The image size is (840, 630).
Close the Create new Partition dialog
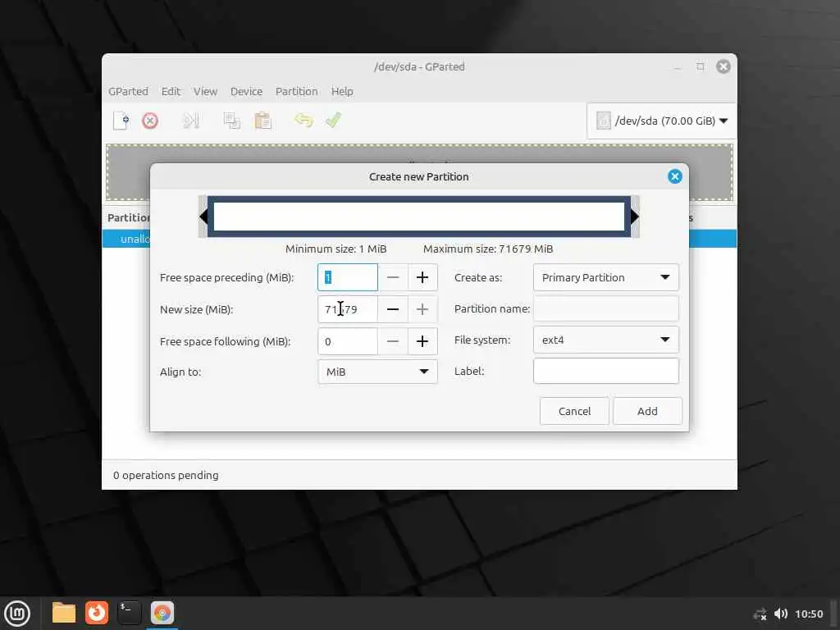click(x=674, y=176)
